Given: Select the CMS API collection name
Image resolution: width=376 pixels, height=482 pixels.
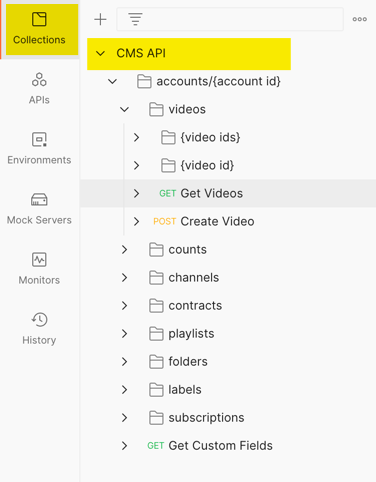Looking at the screenshot, I should click(x=141, y=53).
